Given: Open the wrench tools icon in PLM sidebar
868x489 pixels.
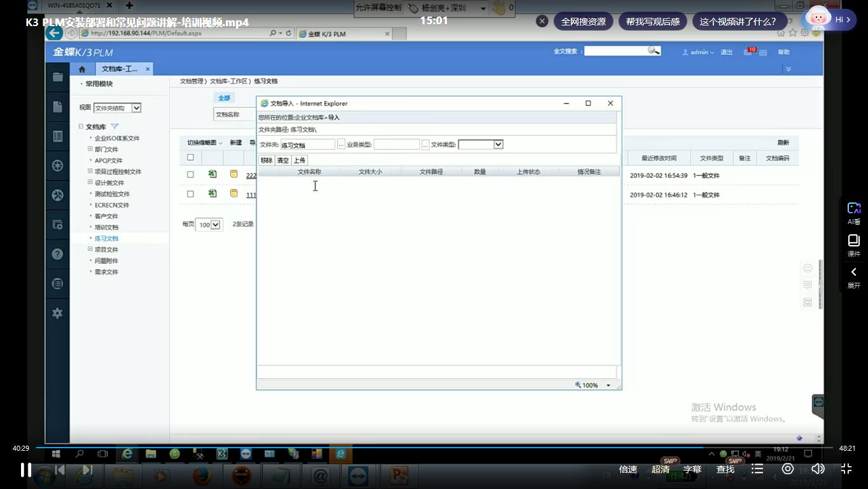Looking at the screenshot, I should [x=57, y=195].
